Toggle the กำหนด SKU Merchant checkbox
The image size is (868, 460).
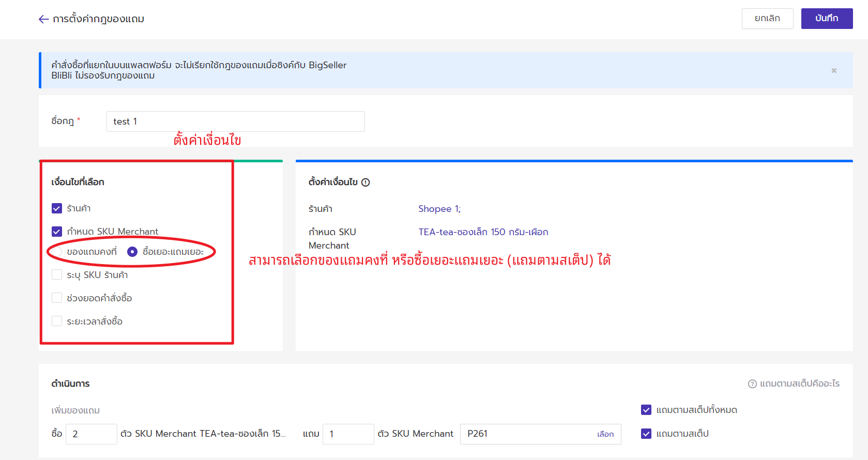coord(57,232)
